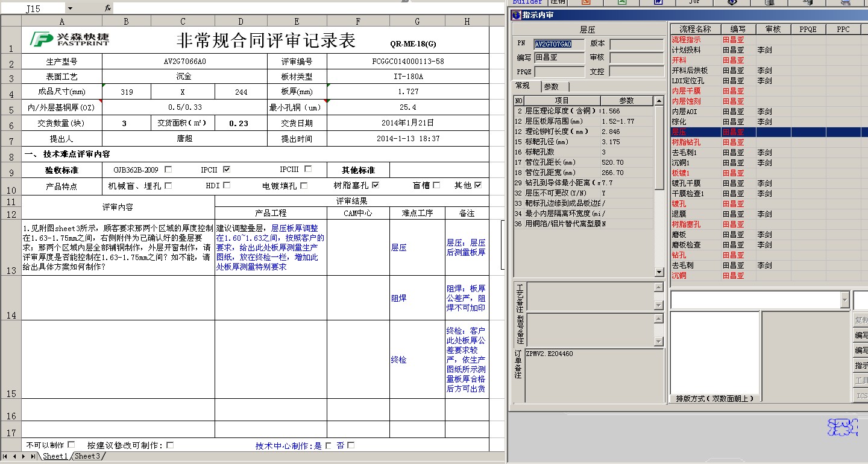Check the 不可以制作 checkbox
Viewport: 868px width, 464px height.
pyautogui.click(x=71, y=445)
